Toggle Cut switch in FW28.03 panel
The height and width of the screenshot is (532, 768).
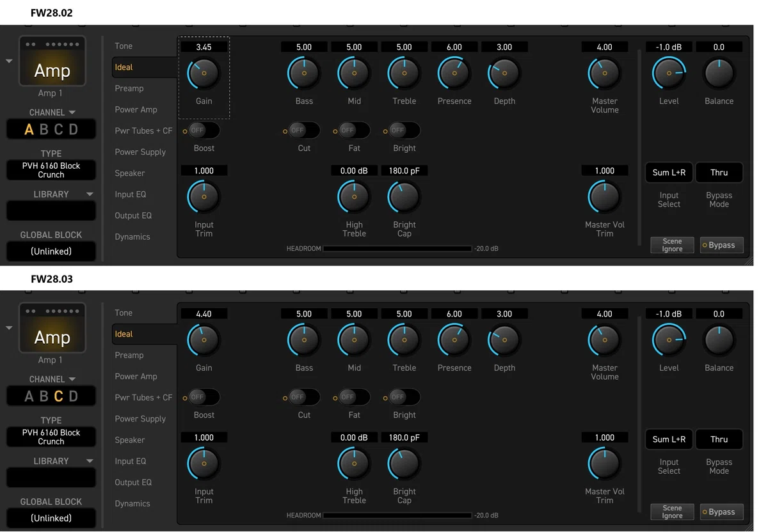pos(304,397)
